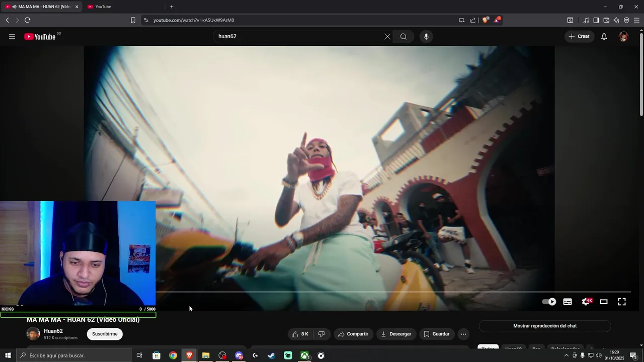Reload the current page
Viewport: 644px width, 362px height.
click(x=27, y=20)
